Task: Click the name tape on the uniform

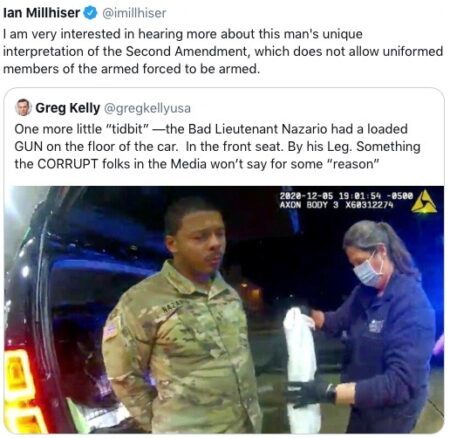Action: click(x=173, y=306)
